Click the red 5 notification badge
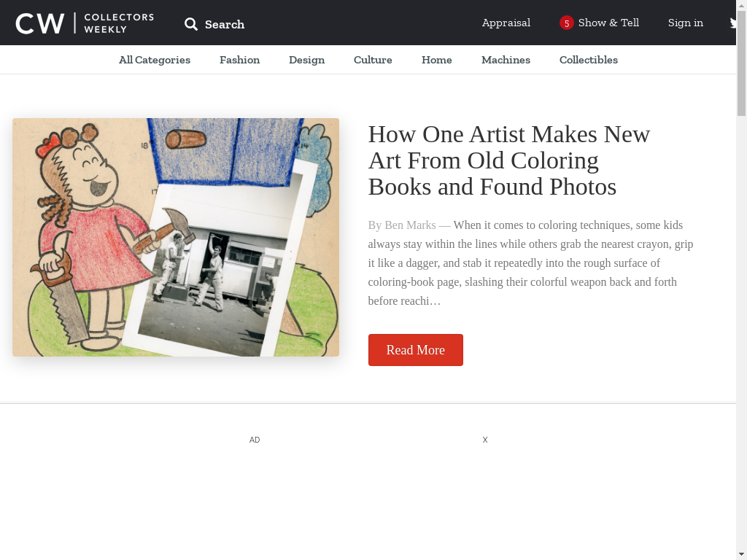This screenshot has width=747, height=560. (566, 23)
